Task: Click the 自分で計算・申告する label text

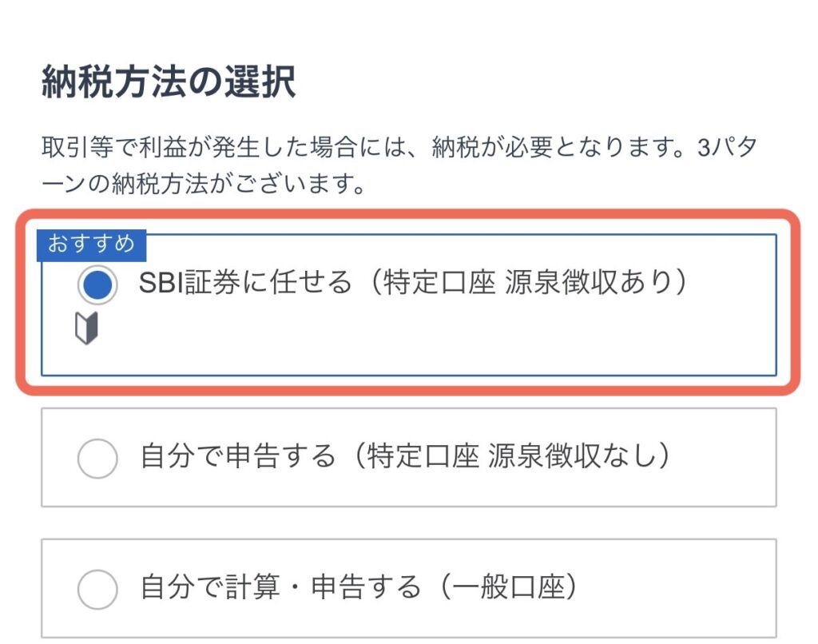Action: [x=280, y=589]
